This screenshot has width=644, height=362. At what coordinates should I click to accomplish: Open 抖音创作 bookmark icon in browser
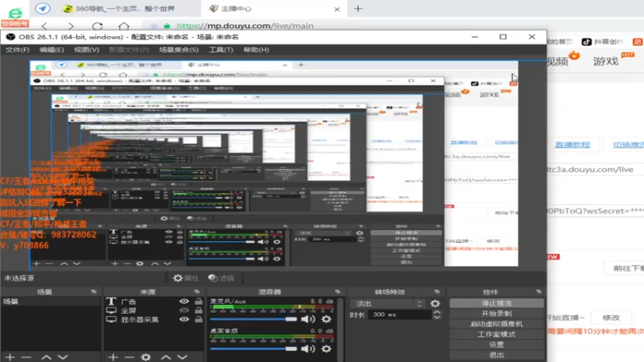click(587, 42)
